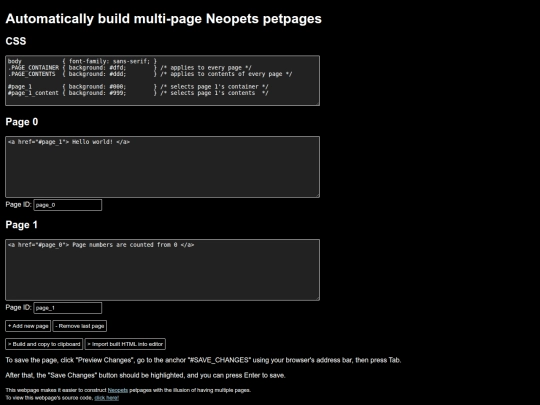This screenshot has width=540, height=405.
Task: Click the CSS code textarea
Action: (x=163, y=81)
